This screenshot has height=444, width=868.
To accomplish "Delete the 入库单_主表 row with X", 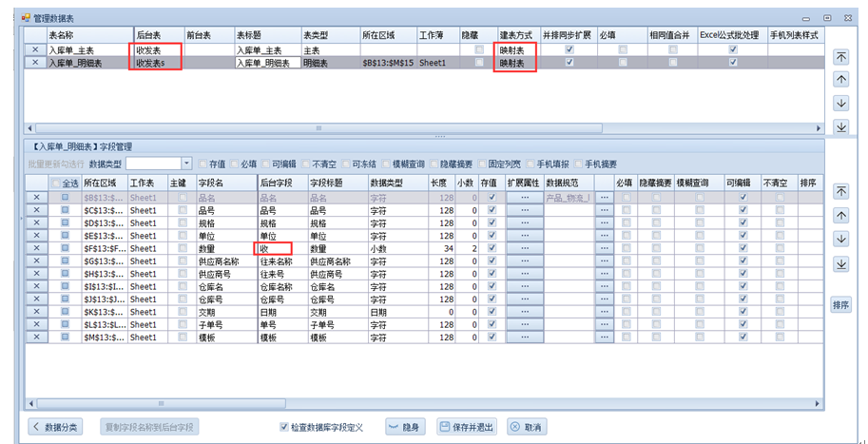I will tap(35, 49).
